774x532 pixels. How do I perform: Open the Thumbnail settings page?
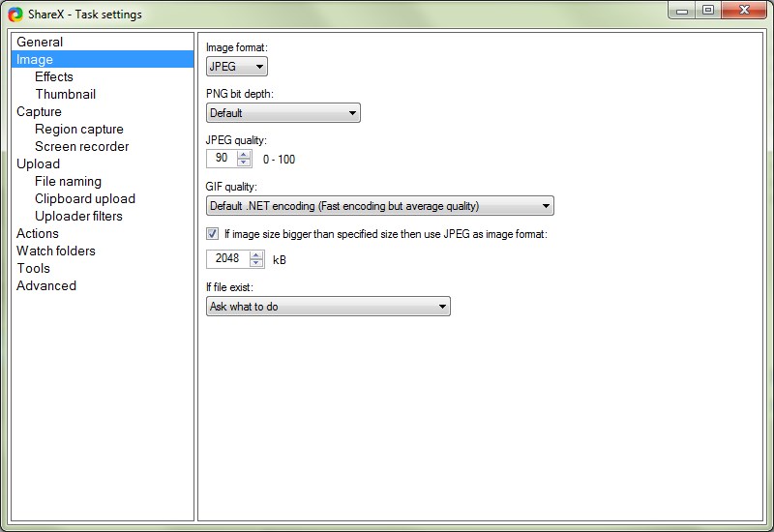click(65, 94)
